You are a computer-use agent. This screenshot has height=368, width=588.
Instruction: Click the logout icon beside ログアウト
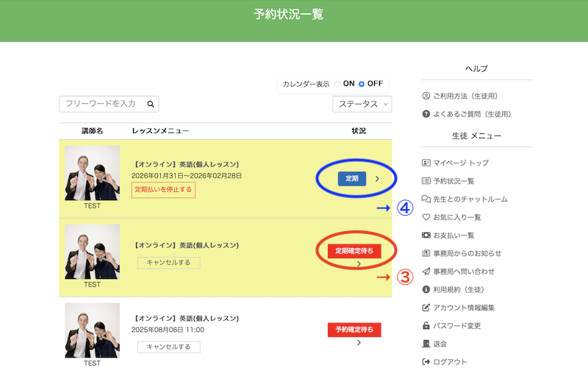[x=426, y=361]
